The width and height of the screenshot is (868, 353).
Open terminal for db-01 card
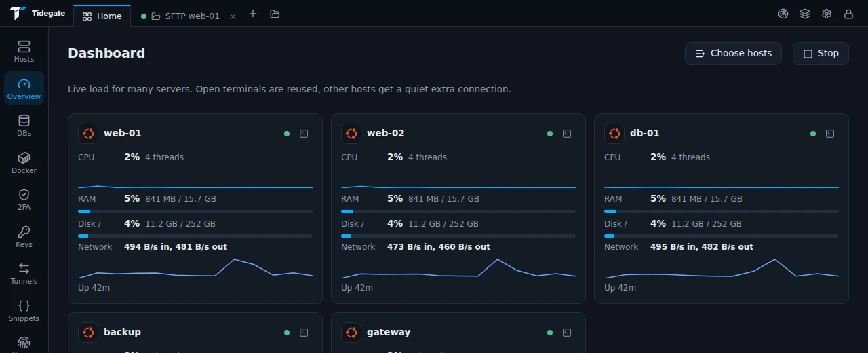[830, 134]
